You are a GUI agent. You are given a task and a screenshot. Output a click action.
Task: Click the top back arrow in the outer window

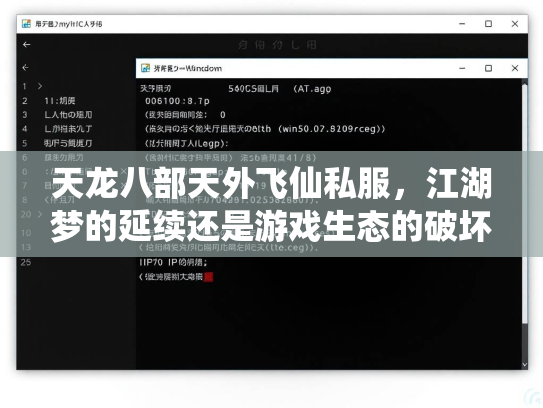pos(26,45)
